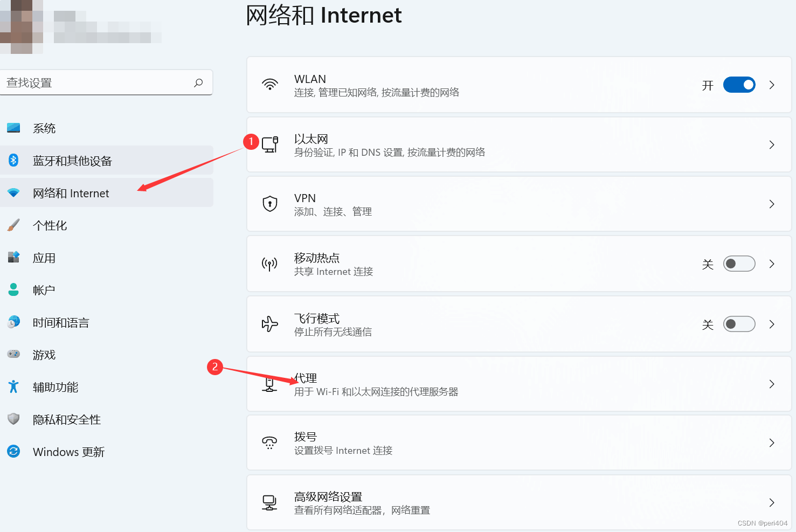Click the 移动热点 card title text

(317, 258)
